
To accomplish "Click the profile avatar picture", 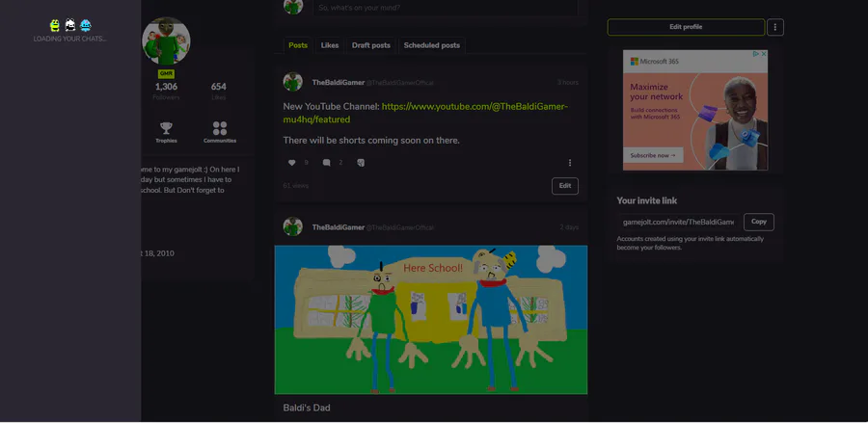I will point(166,40).
